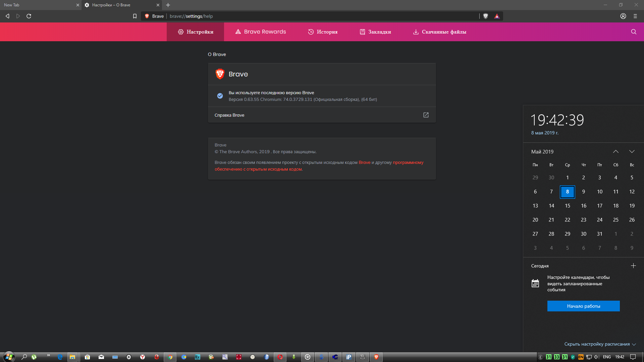
Task: Open the browser hamburger menu
Action: 635,16
